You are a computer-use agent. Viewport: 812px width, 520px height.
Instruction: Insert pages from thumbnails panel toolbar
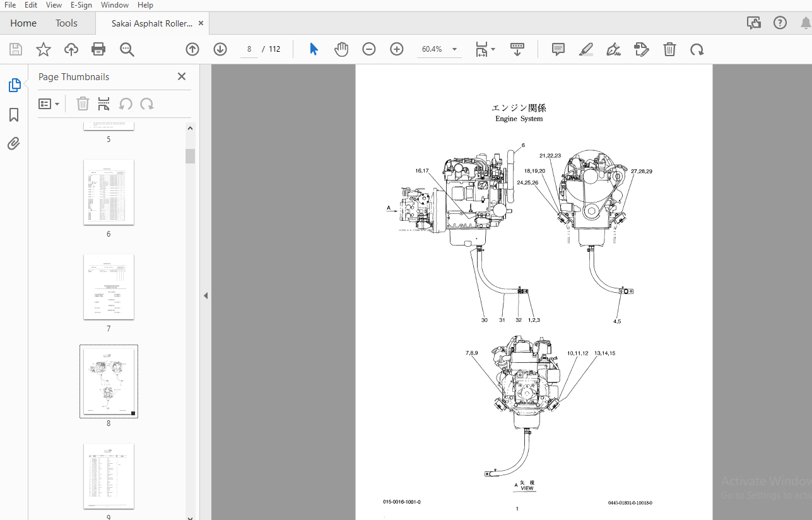[x=104, y=103]
